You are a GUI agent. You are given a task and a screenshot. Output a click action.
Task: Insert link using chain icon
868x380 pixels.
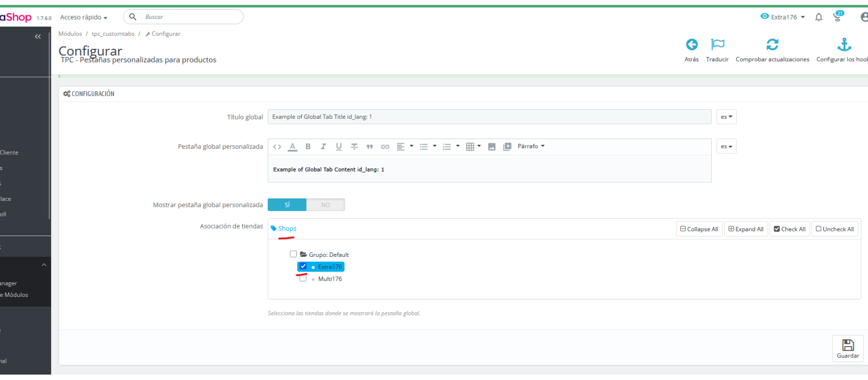pyautogui.click(x=385, y=147)
